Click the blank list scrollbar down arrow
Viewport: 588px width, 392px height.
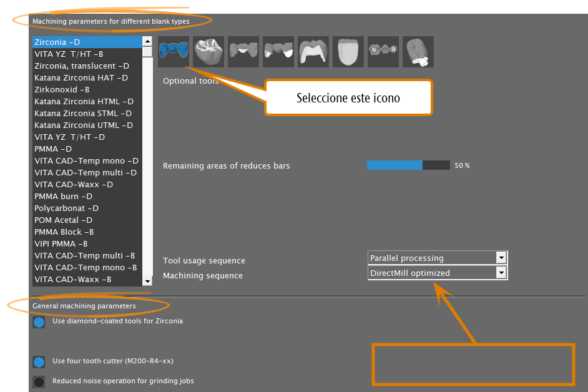click(x=147, y=281)
